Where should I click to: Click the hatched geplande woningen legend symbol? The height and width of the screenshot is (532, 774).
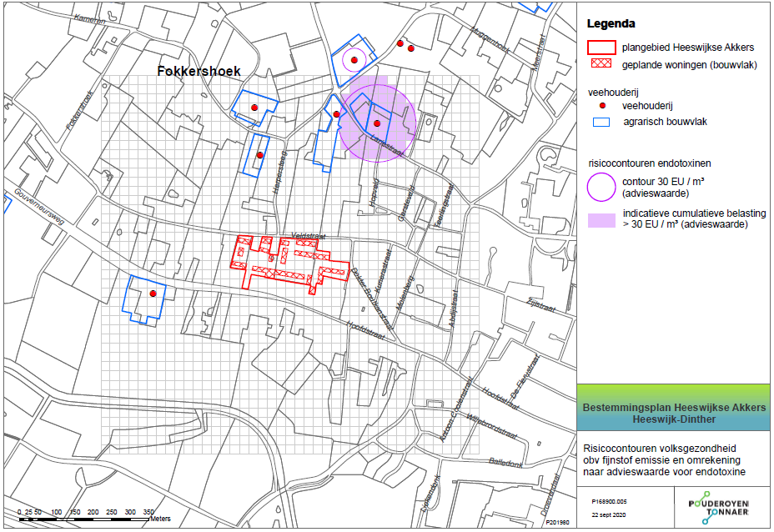[601, 63]
